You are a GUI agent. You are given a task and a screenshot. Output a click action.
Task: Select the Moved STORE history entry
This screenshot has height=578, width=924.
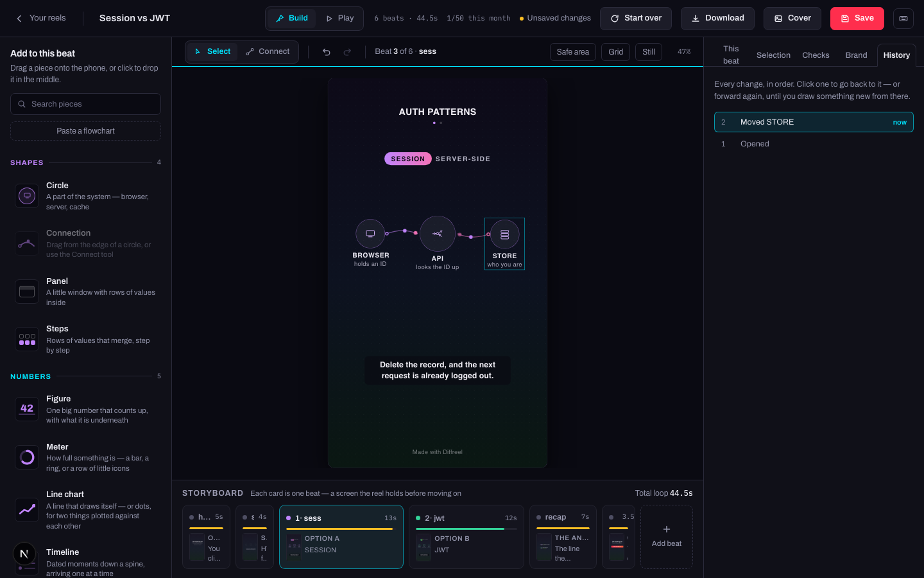(814, 122)
